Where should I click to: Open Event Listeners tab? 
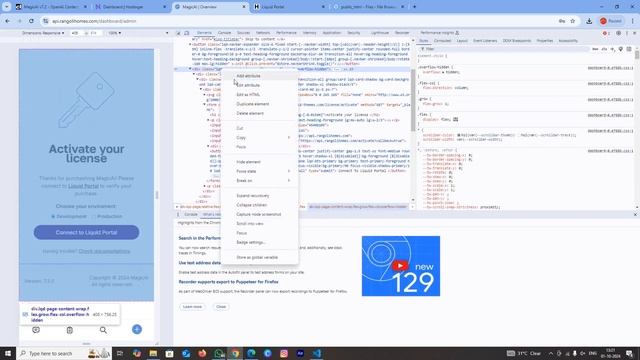tap(485, 41)
